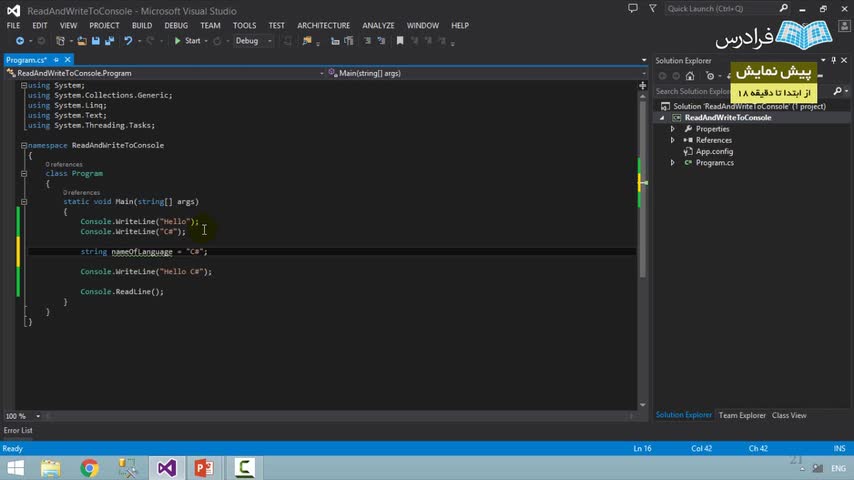Collapse the using directives outlining box
Image resolution: width=854 pixels, height=480 pixels.
click(24, 86)
